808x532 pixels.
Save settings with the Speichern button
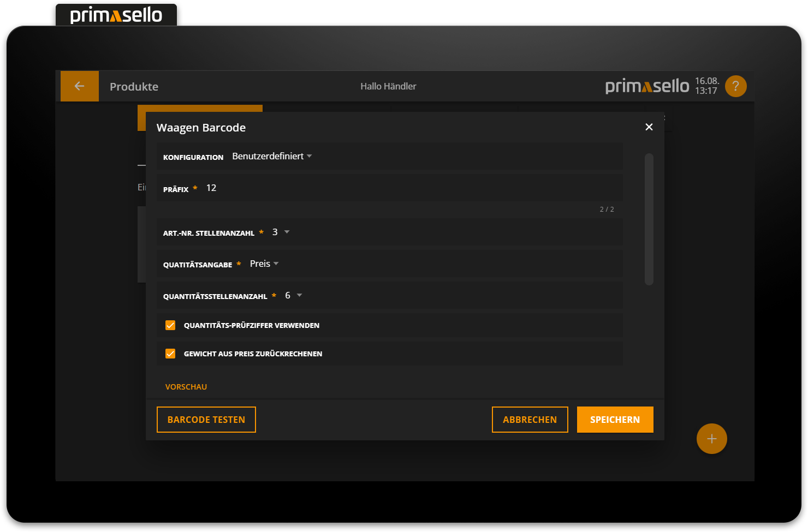615,419
